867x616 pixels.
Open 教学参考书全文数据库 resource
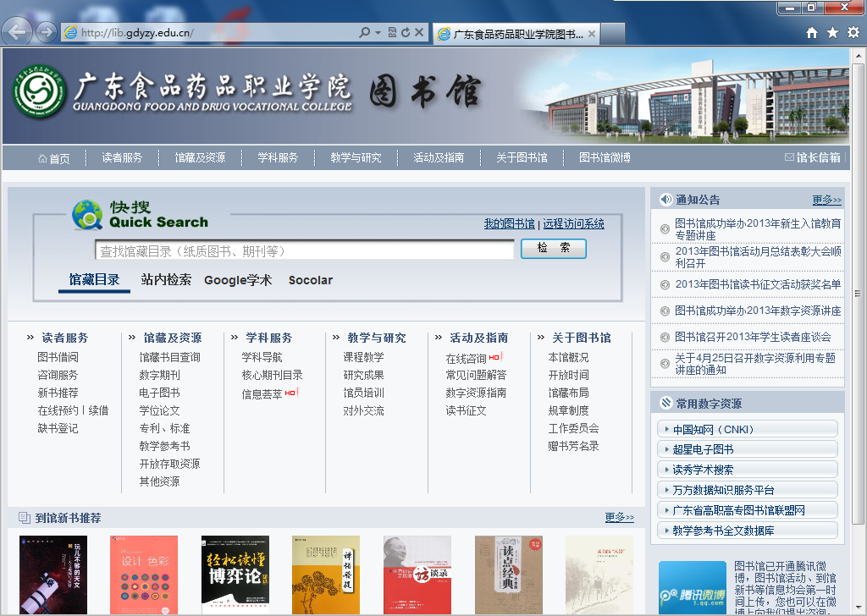tap(748, 531)
